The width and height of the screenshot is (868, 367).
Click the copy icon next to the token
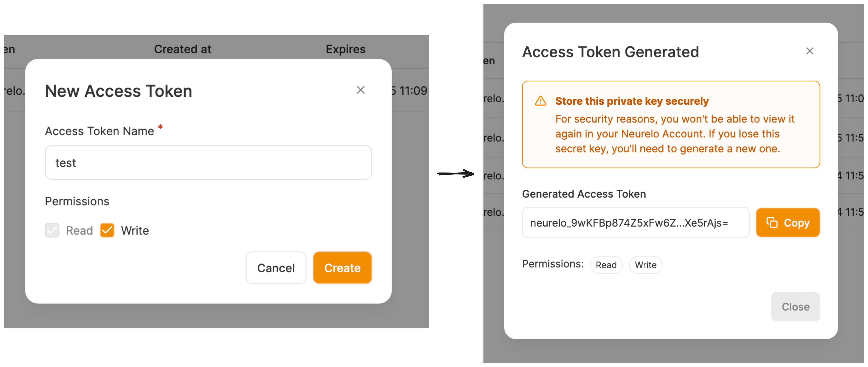772,223
